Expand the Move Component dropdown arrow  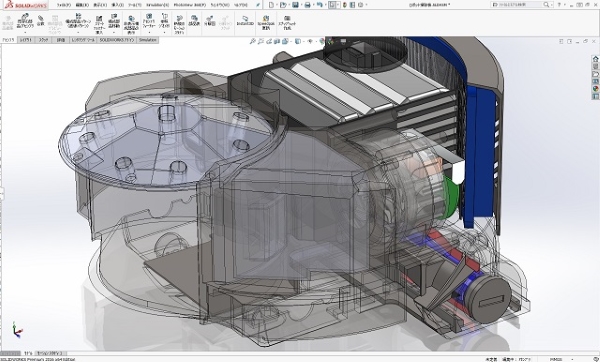point(114,33)
